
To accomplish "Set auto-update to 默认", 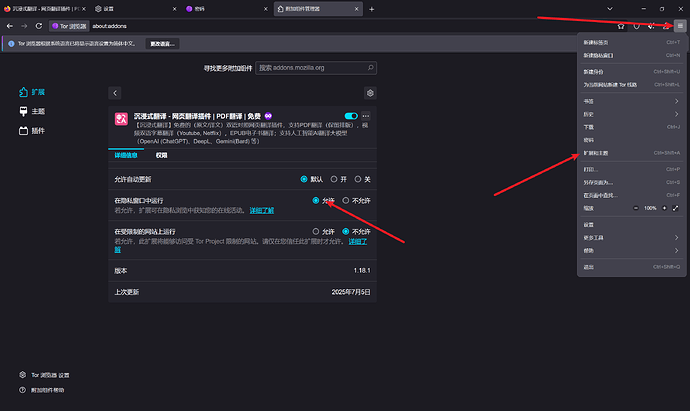I will (304, 179).
